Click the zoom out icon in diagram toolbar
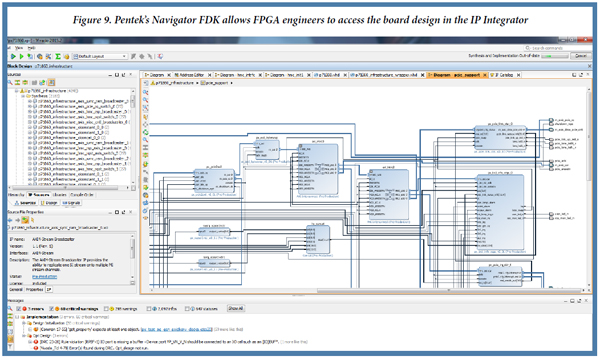Viewport: 600px width, 360px height. (145, 100)
